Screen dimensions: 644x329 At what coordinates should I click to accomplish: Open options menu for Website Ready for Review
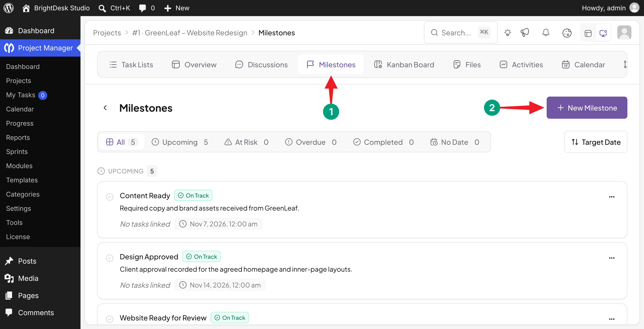[x=612, y=319]
